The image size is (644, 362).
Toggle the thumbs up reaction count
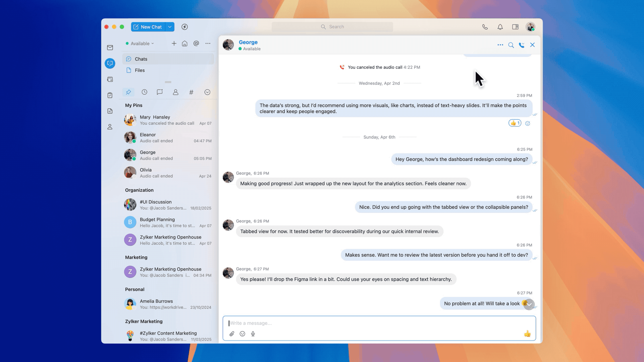pos(515,123)
